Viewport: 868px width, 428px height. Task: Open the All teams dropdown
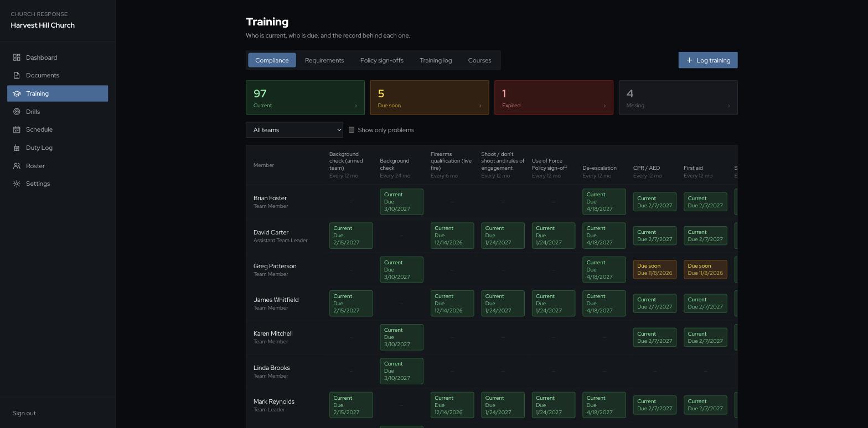[294, 130]
